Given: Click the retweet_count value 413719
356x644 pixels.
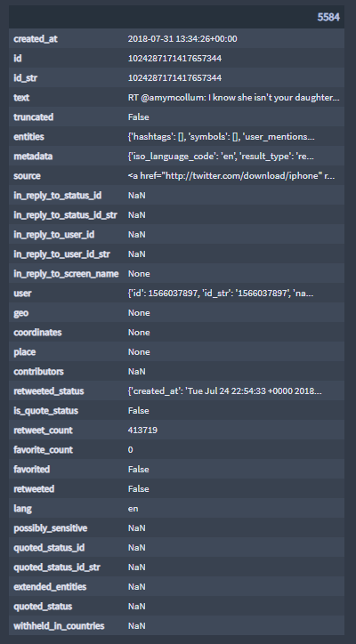Looking at the screenshot, I should [x=142, y=430].
